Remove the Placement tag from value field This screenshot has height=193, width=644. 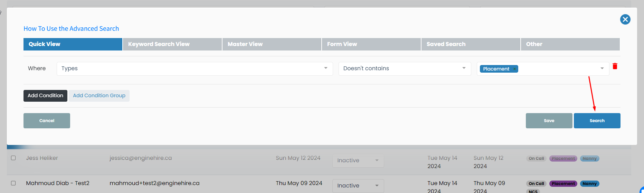[514, 69]
